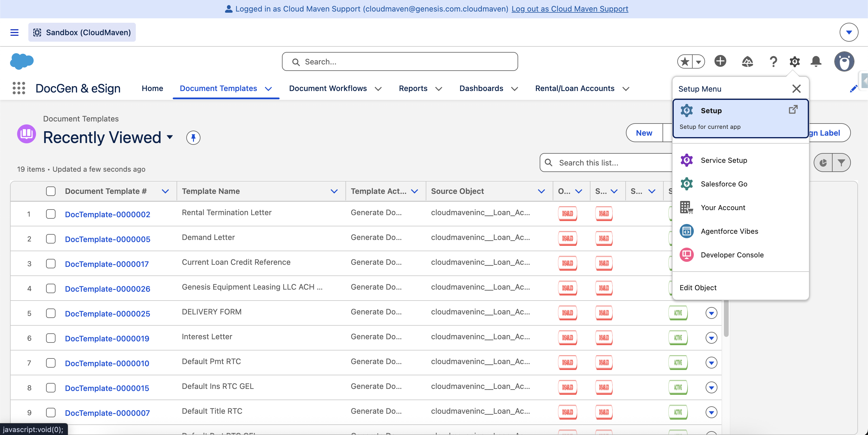Image resolution: width=868 pixels, height=435 pixels.
Task: Open the Dashboards tab
Action: click(x=481, y=88)
